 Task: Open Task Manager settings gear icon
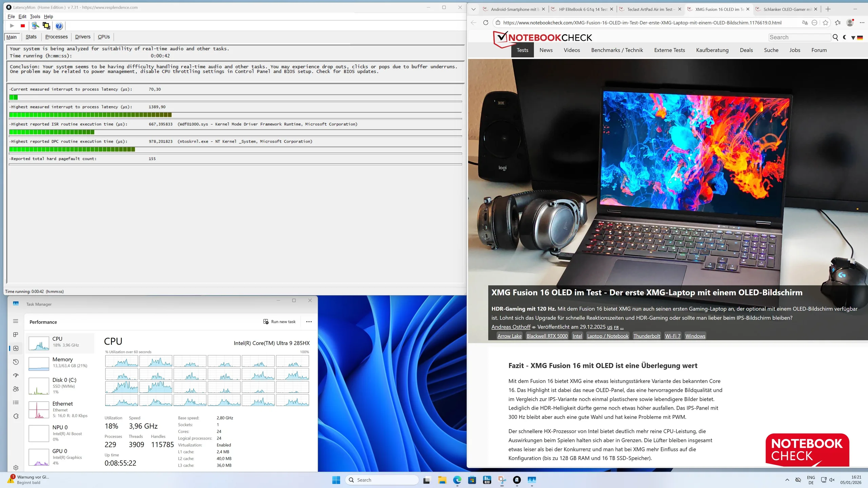[16, 468]
